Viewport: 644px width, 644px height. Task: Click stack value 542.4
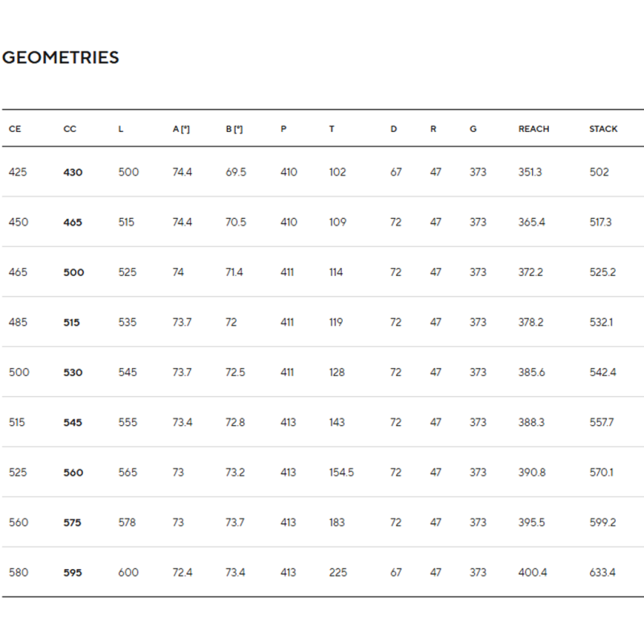(x=603, y=373)
